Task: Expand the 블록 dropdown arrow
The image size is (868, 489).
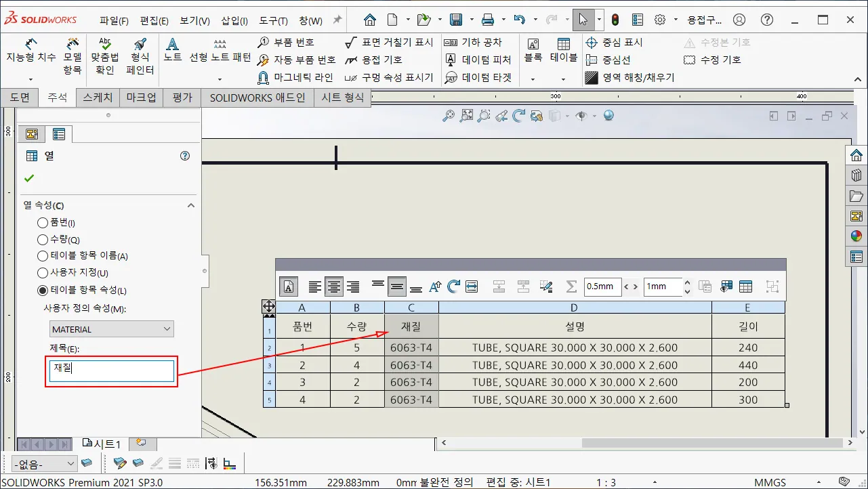Action: pos(533,79)
